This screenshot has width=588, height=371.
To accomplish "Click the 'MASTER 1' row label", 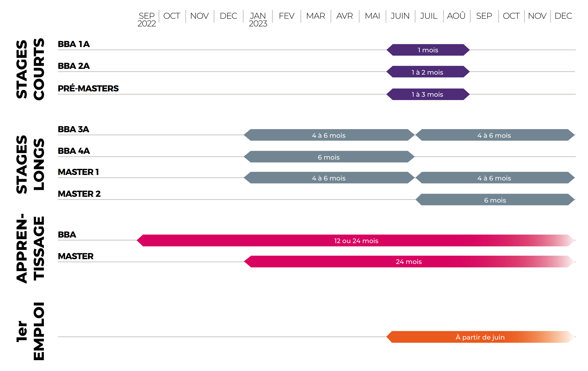I will click(x=78, y=172).
